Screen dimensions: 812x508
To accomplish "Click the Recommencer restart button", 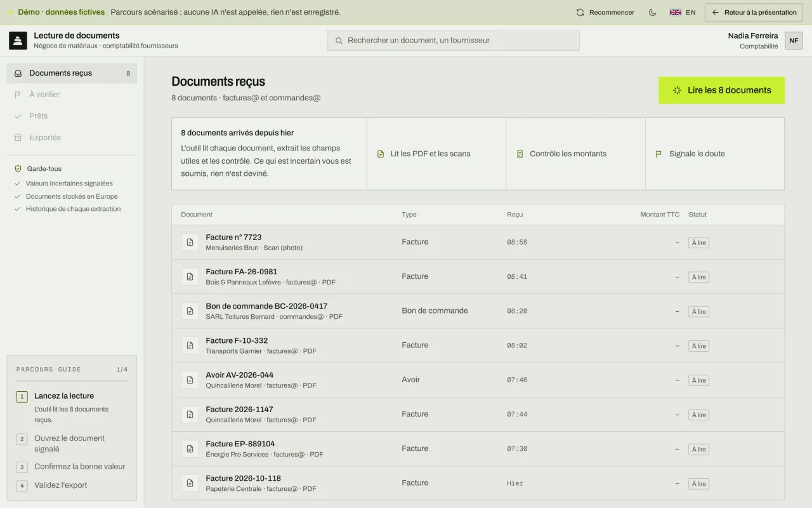I will [605, 12].
